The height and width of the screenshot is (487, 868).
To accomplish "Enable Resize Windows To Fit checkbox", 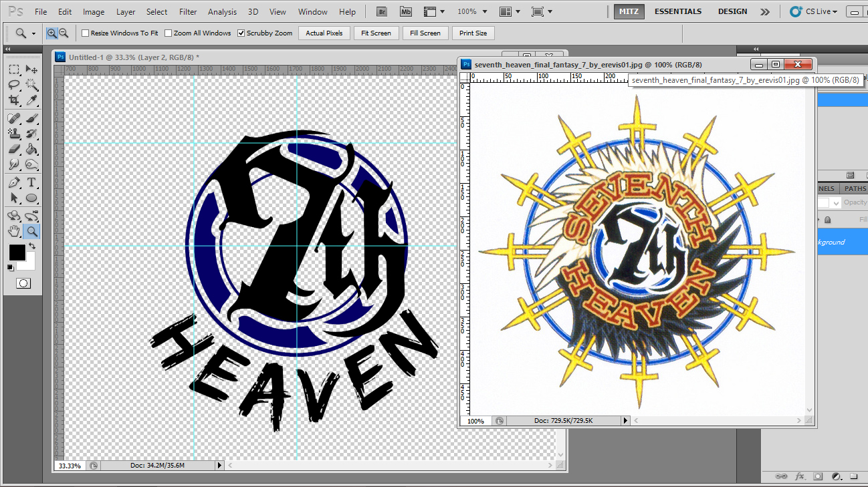I will [85, 33].
